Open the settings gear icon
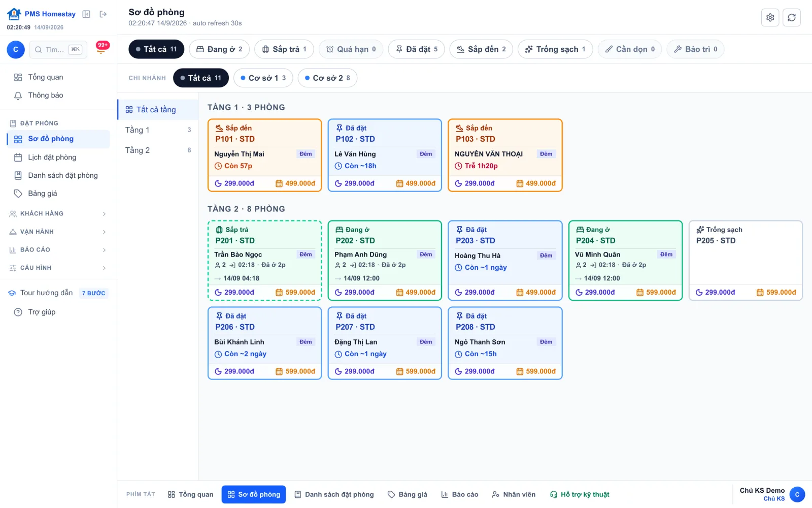This screenshot has width=812, height=508. [x=770, y=18]
